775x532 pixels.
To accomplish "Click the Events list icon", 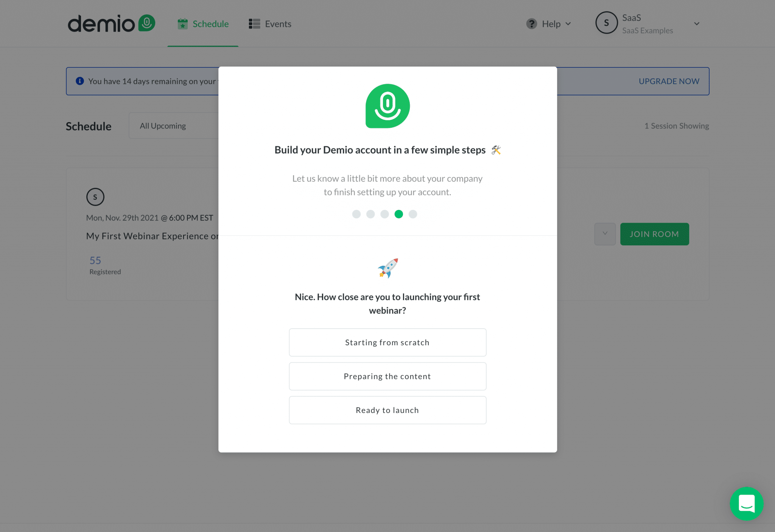I will click(254, 24).
